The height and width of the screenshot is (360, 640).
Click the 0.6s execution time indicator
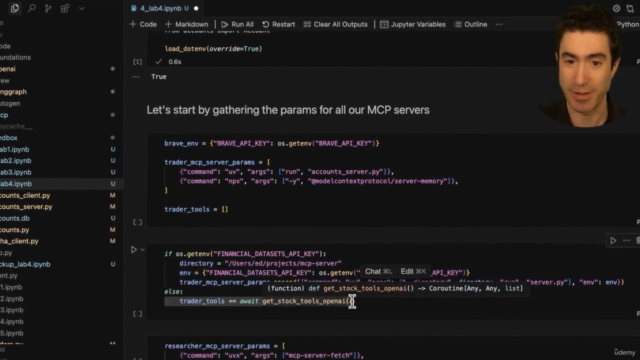click(175, 62)
